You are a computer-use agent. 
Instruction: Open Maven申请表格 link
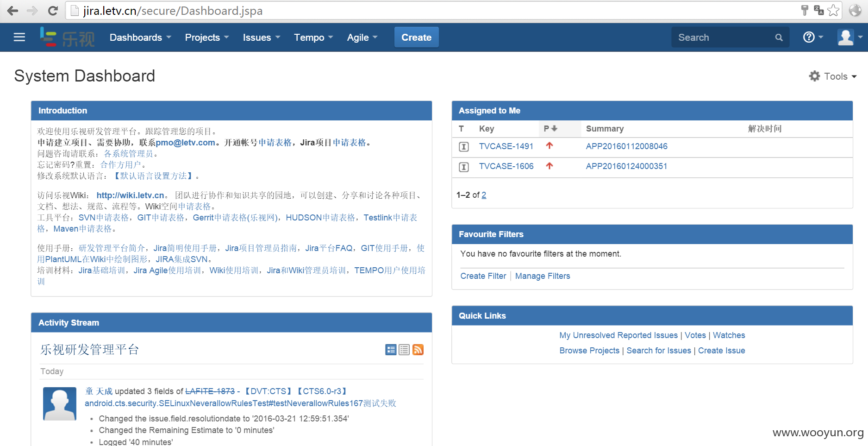[x=82, y=229]
